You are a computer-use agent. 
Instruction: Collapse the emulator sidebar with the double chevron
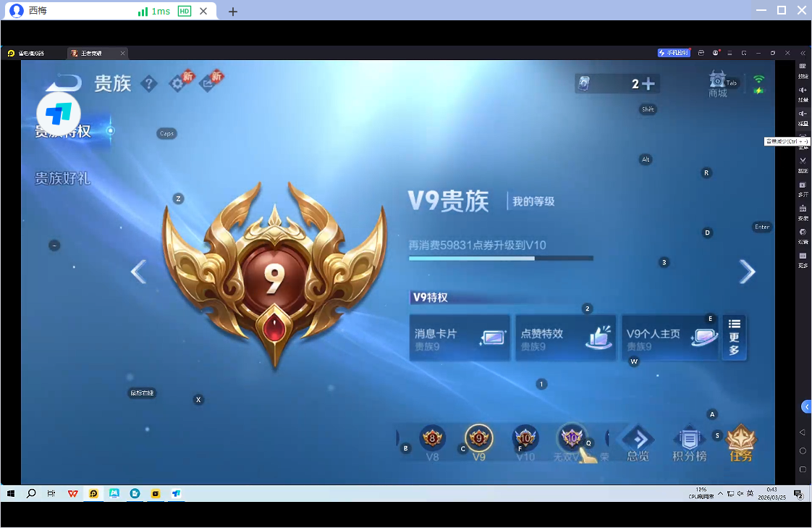(803, 52)
